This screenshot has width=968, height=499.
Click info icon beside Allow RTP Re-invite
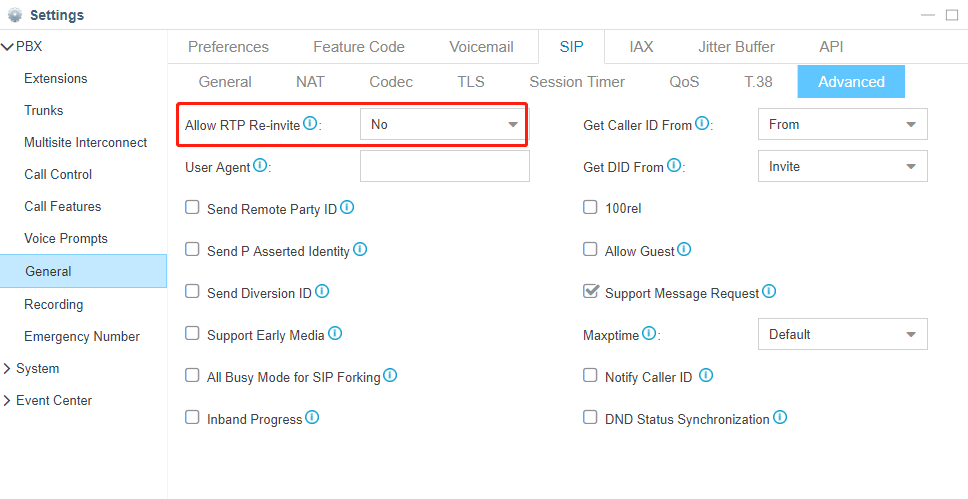point(310,124)
